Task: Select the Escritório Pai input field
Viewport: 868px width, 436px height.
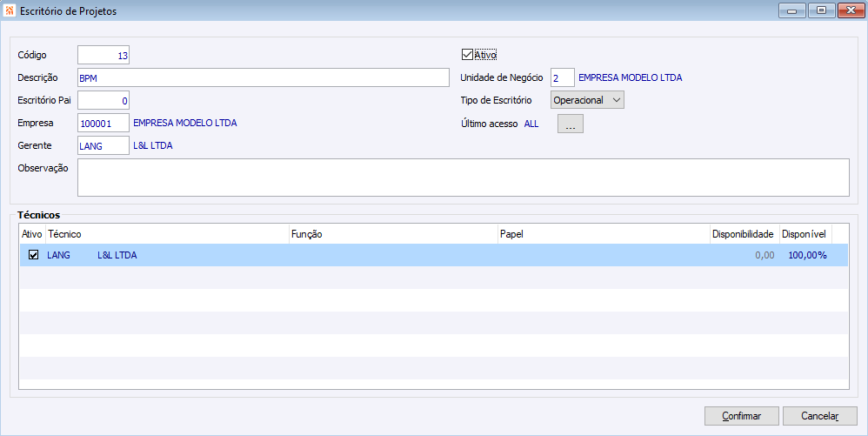Action: click(103, 100)
